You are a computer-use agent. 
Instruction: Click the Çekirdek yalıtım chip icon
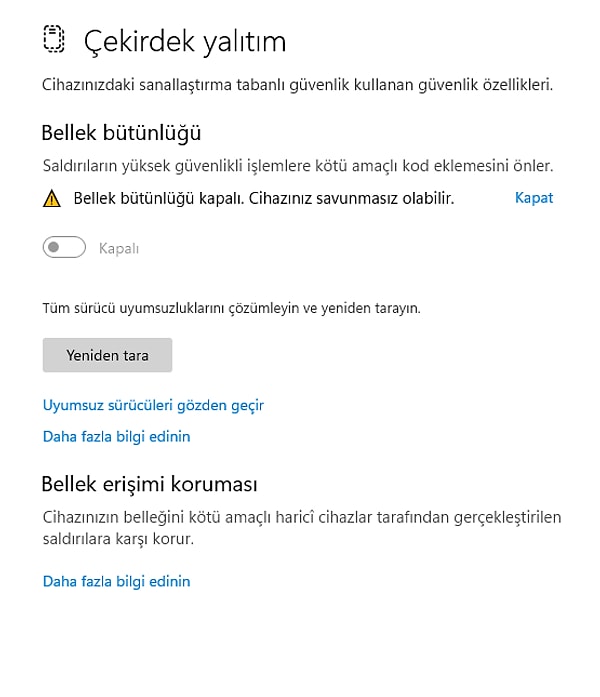click(x=54, y=39)
